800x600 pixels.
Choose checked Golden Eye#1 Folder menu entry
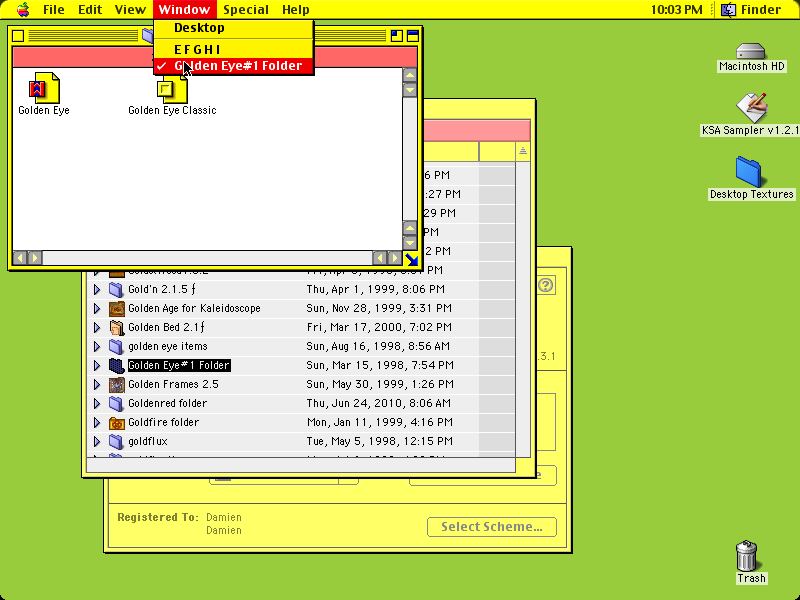(234, 66)
